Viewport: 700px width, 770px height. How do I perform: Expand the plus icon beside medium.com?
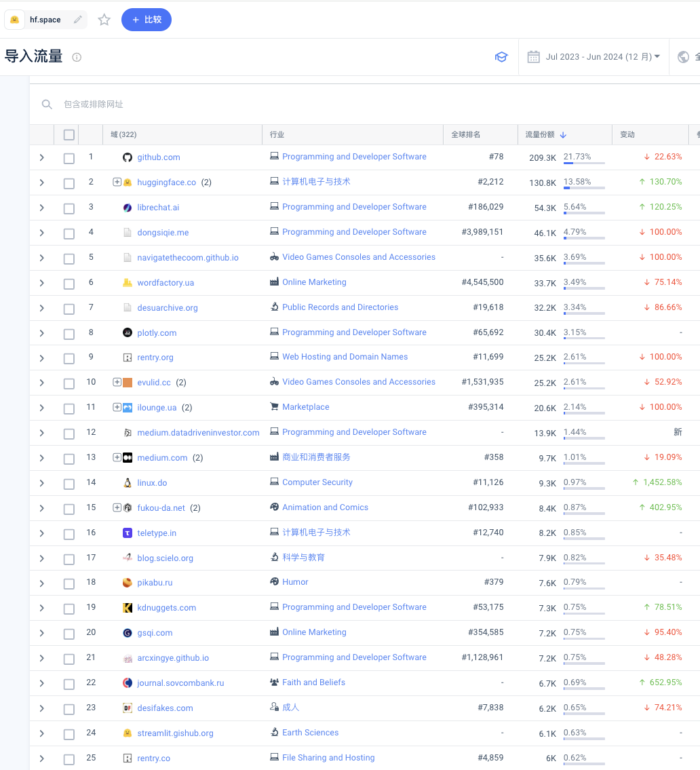(x=117, y=458)
